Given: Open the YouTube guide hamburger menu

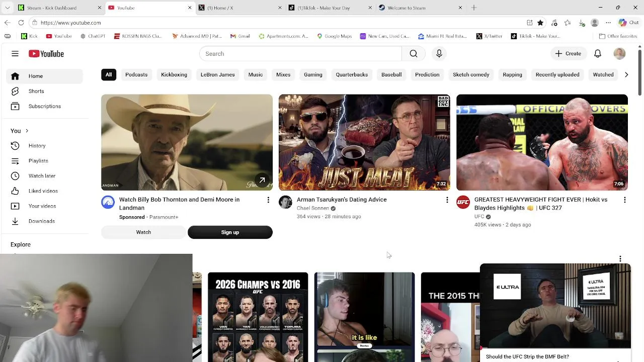Looking at the screenshot, I should (15, 54).
